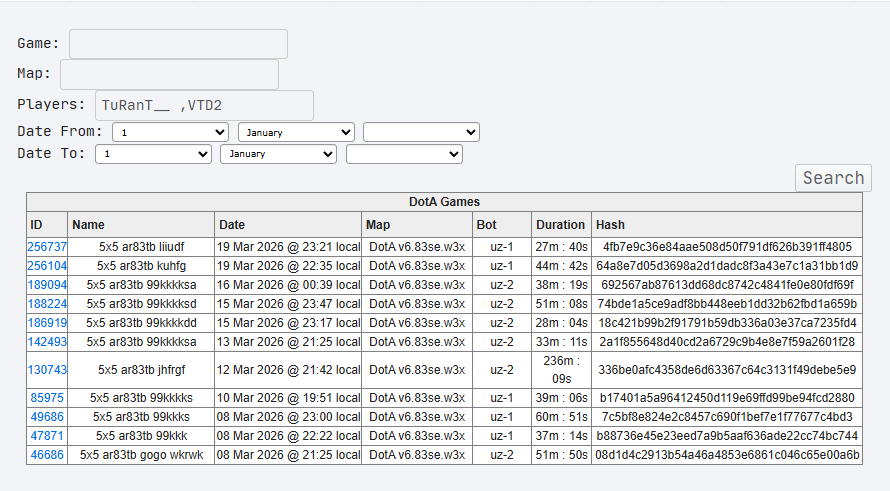
Task: Select hash beginning with 692567ab8761
Action: pyautogui.click(x=727, y=285)
